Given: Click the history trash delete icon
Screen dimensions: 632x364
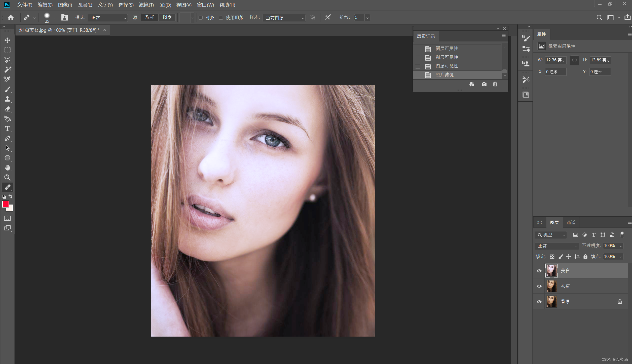Looking at the screenshot, I should pyautogui.click(x=495, y=84).
